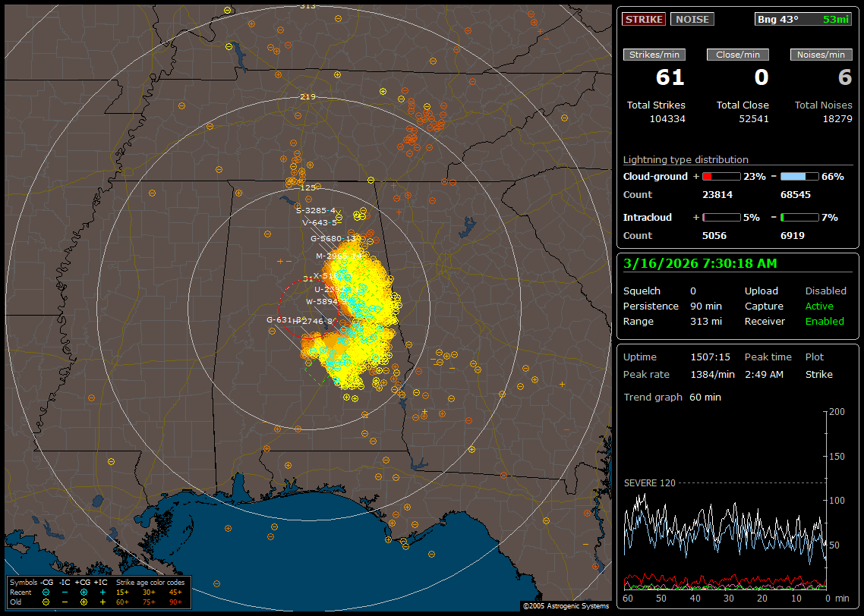
Task: Click the old -IC yellow dash symbol
Action: point(65,602)
